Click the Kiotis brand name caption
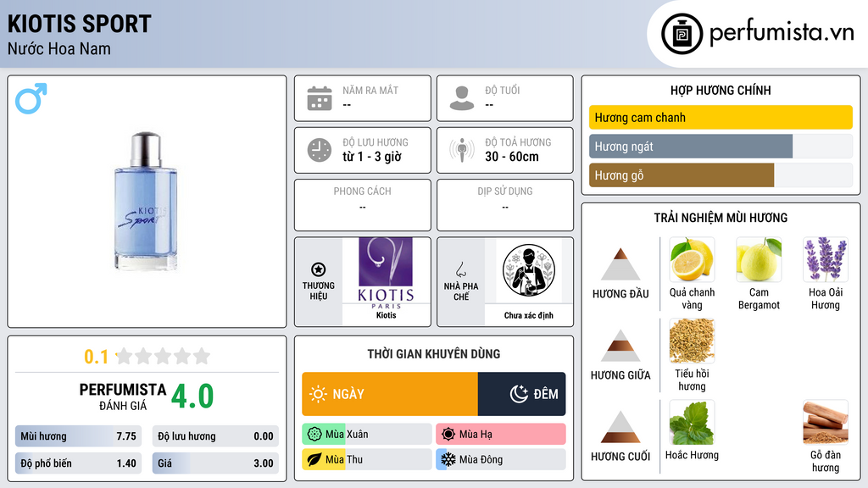 (386, 315)
